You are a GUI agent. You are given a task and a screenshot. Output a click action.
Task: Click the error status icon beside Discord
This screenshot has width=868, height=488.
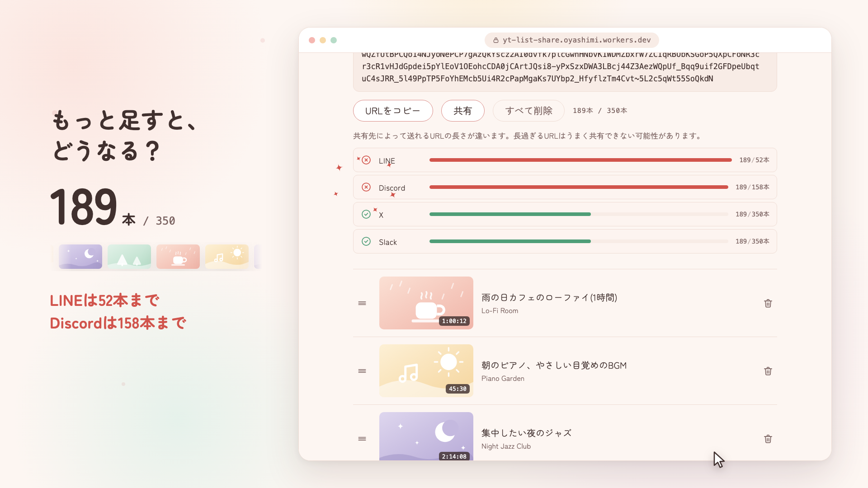coord(366,187)
